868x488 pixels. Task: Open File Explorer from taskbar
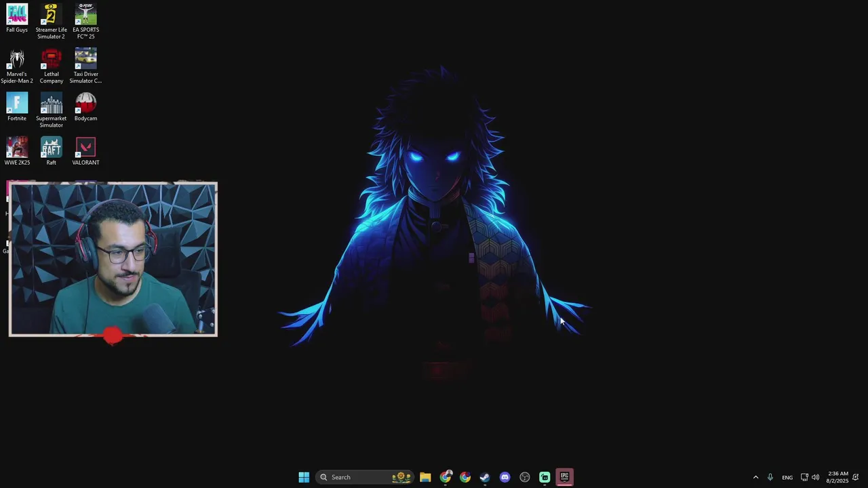click(x=425, y=477)
